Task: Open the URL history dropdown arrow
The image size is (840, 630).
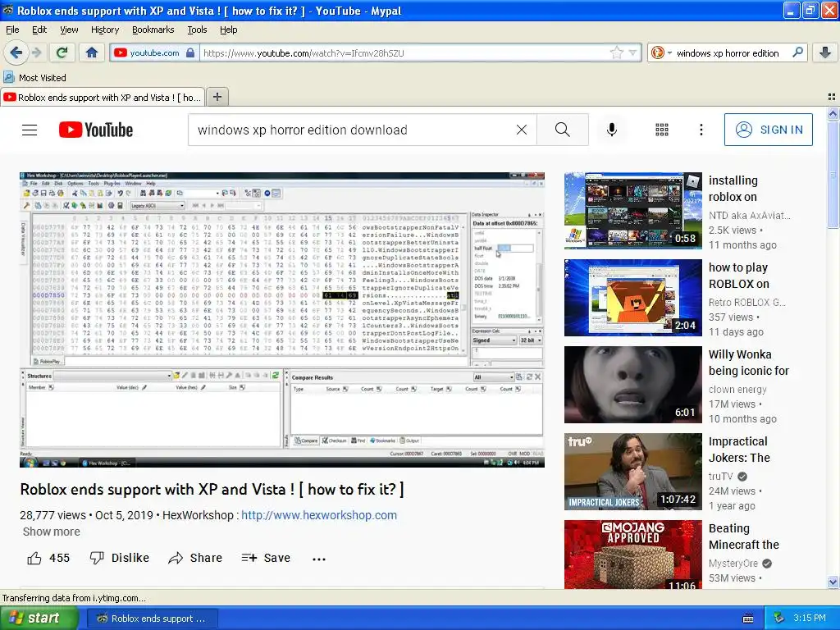Action: pos(632,52)
